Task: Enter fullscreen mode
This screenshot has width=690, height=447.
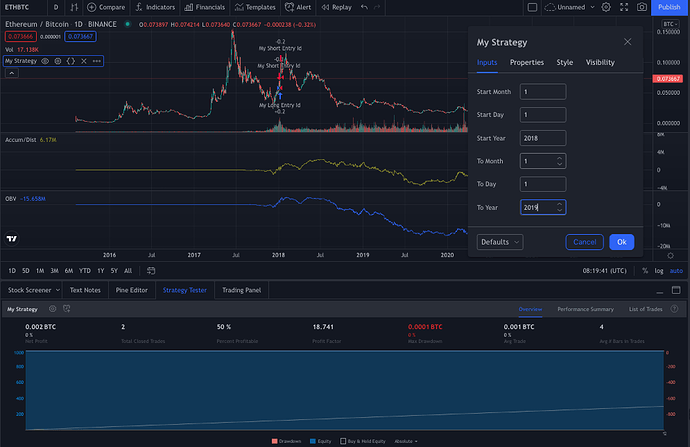Action: 624,7
